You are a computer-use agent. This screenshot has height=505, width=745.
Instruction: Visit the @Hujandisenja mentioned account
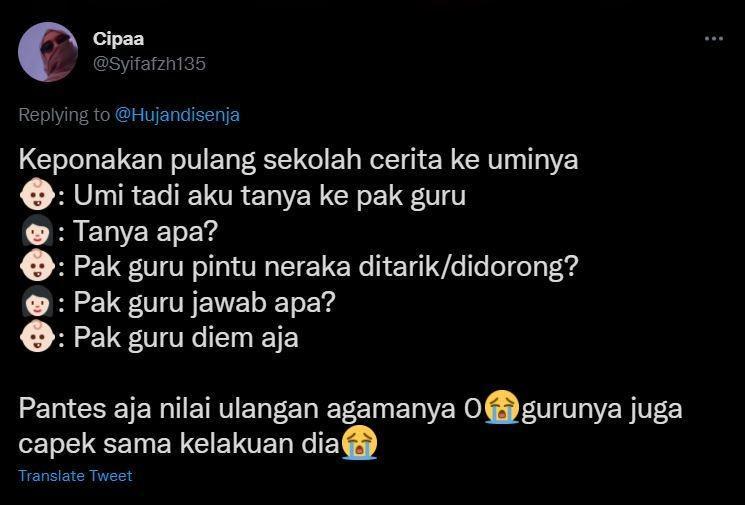pos(177,115)
